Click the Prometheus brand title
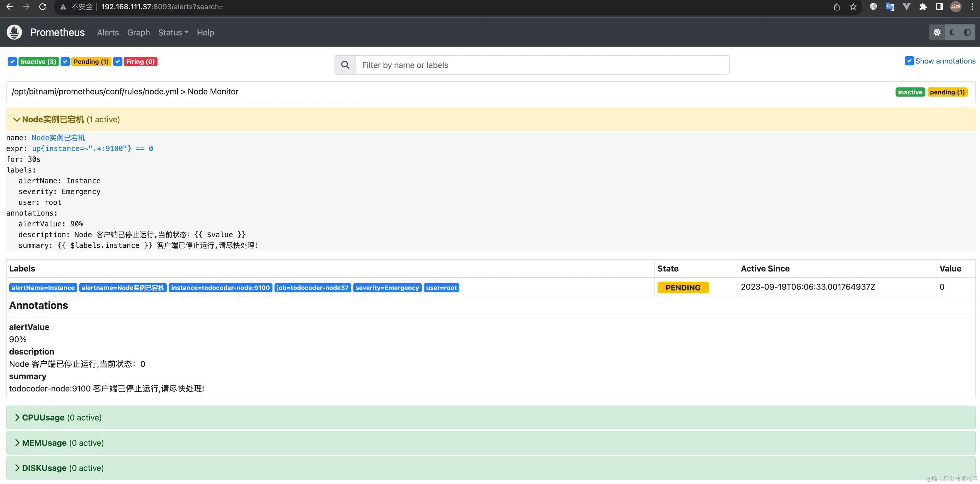 [57, 32]
